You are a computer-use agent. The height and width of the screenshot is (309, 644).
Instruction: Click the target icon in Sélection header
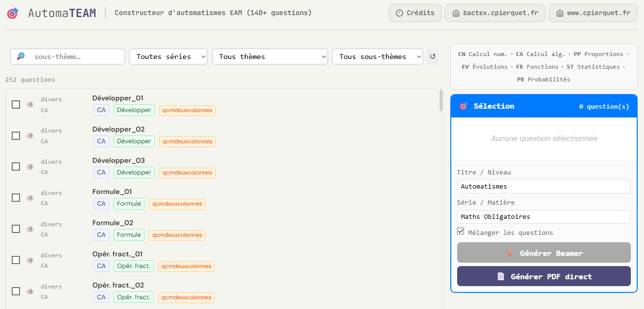(463, 106)
